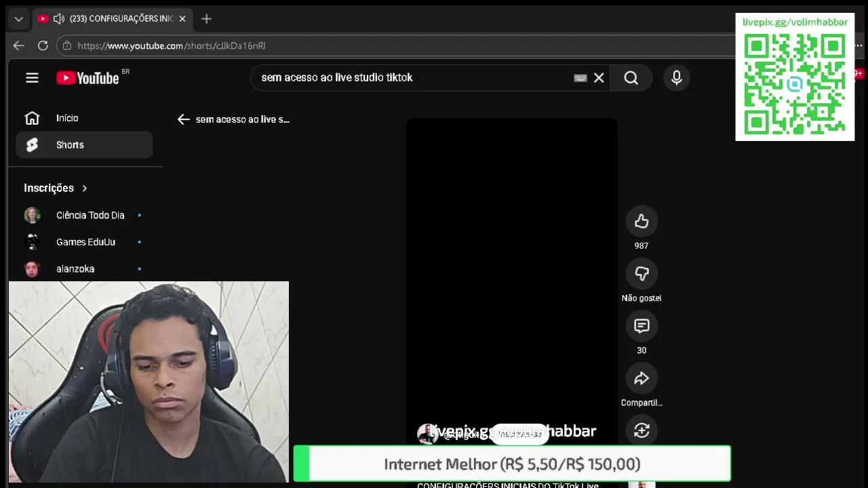
Task: Click the Ciência Todo Dia channel avatar
Action: (x=32, y=215)
